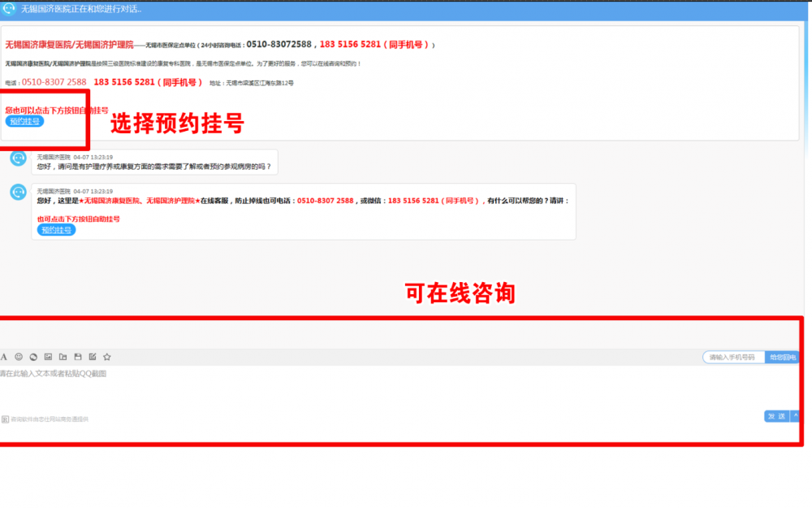Click the ★无锡国济康复医院、无锡国济护理院★ text
Viewport: 812px width, 508px height.
140,201
